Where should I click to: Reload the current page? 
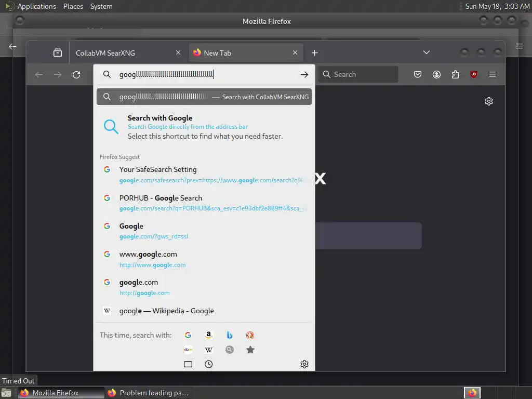[x=77, y=74]
